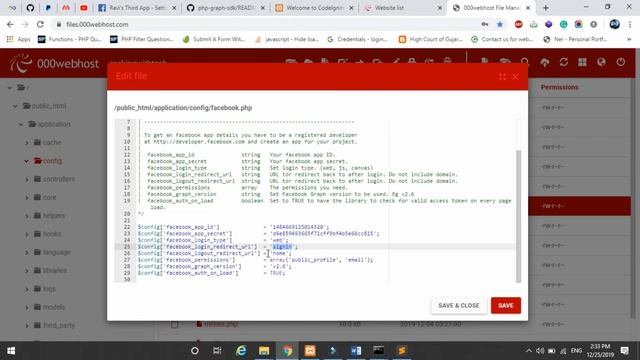Screen dimensions: 640x360
Task: Switch to grid view in file manager
Action: [582, 62]
